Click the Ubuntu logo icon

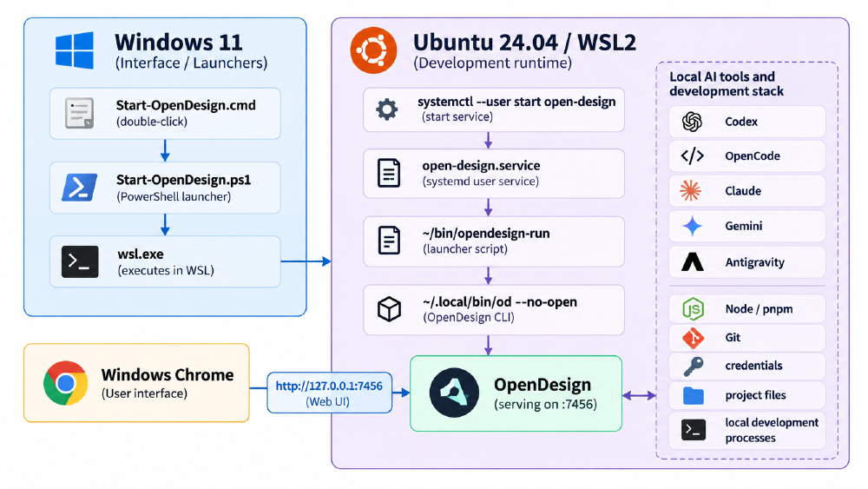[x=373, y=50]
